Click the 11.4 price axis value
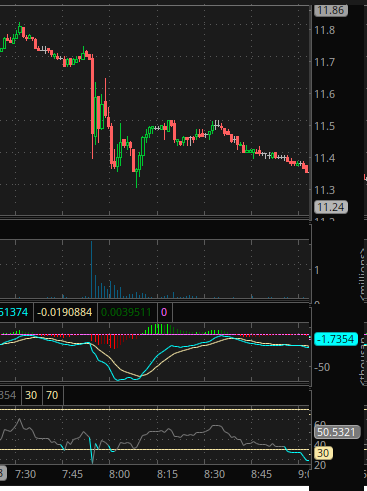Screen dimensions: 367x491 point(325,158)
